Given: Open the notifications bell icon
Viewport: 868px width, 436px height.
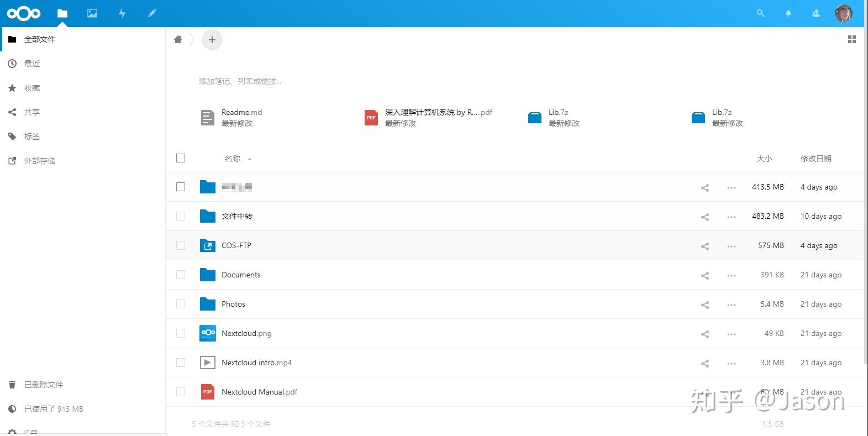Looking at the screenshot, I should tap(788, 13).
